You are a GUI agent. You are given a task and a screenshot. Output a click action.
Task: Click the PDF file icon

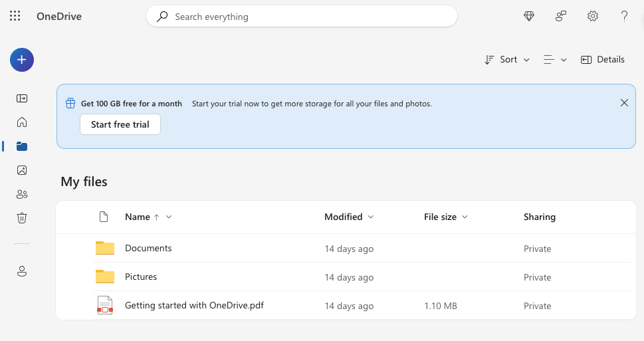[105, 305]
